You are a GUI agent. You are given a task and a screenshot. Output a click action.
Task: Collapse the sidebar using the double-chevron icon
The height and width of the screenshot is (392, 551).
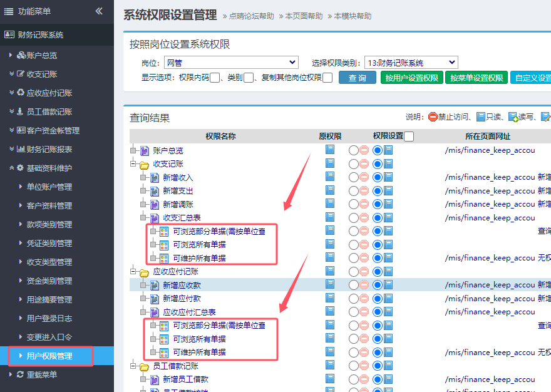point(99,11)
